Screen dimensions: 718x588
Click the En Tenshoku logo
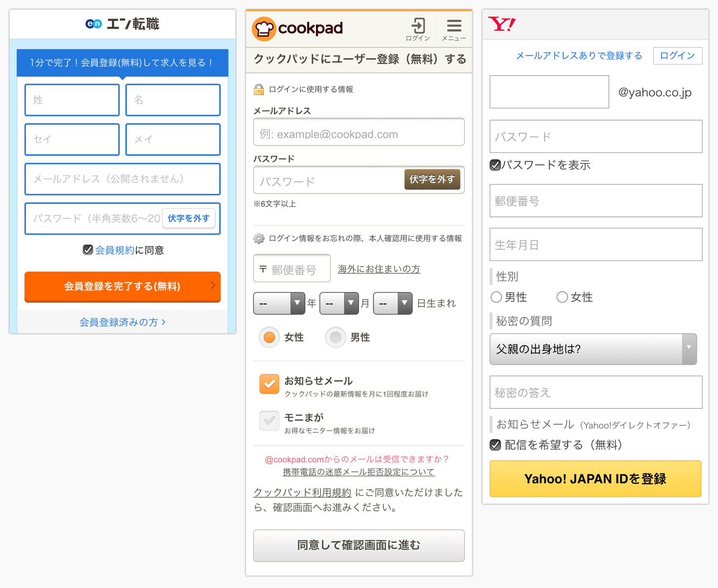[122, 23]
